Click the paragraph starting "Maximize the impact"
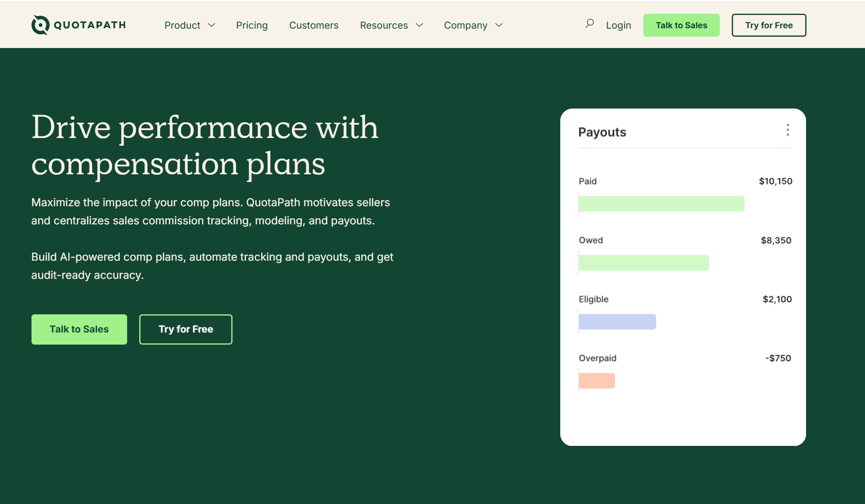The image size is (865, 504). click(211, 211)
